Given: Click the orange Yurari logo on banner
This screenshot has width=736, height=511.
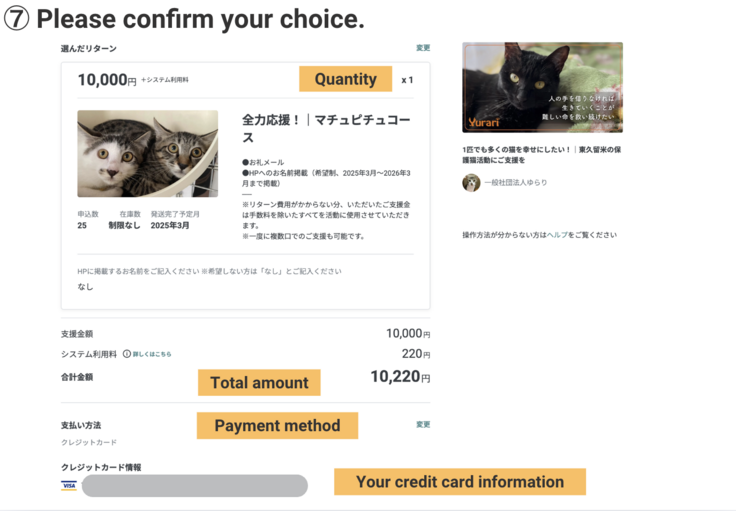Looking at the screenshot, I should 483,122.
